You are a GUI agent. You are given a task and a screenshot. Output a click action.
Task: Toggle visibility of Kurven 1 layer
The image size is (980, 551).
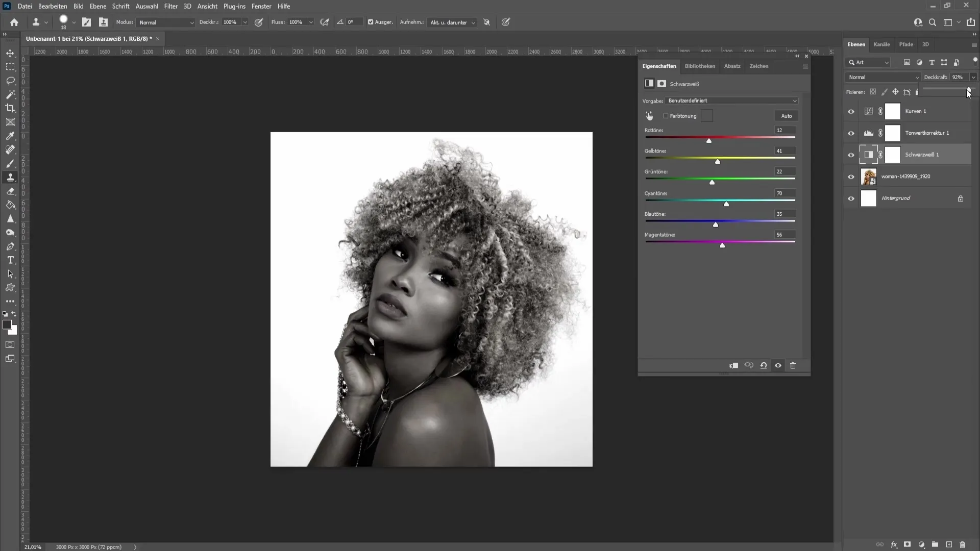tap(851, 110)
